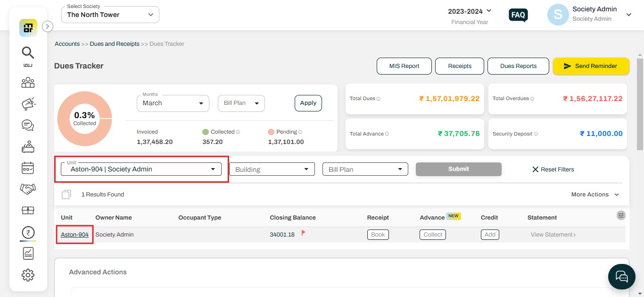Screen dimensions: 644x297
Task: Open announcements via the megaphone icon
Action: [28, 104]
